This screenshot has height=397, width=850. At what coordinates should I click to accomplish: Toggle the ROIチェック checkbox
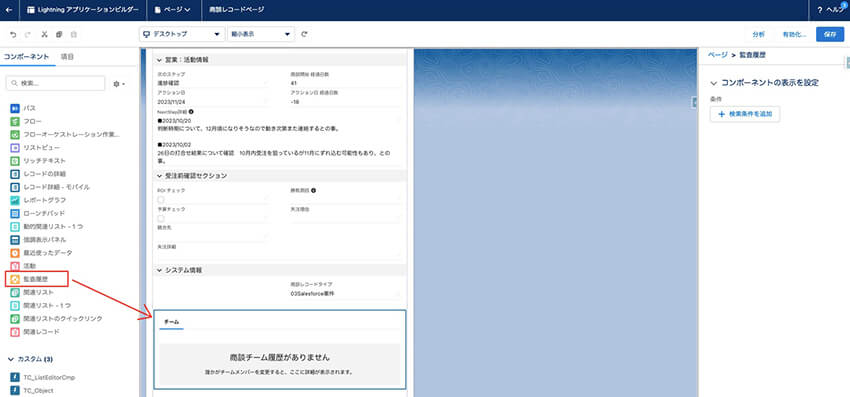pos(161,200)
